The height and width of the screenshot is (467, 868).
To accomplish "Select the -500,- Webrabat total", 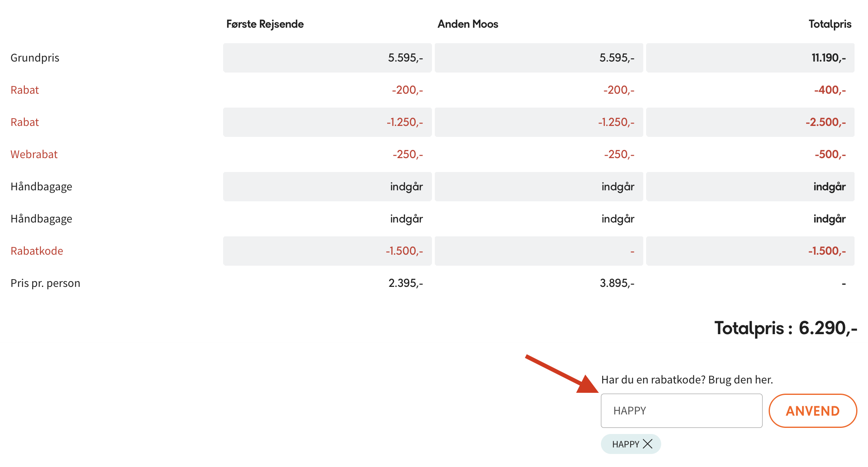I will [830, 154].
